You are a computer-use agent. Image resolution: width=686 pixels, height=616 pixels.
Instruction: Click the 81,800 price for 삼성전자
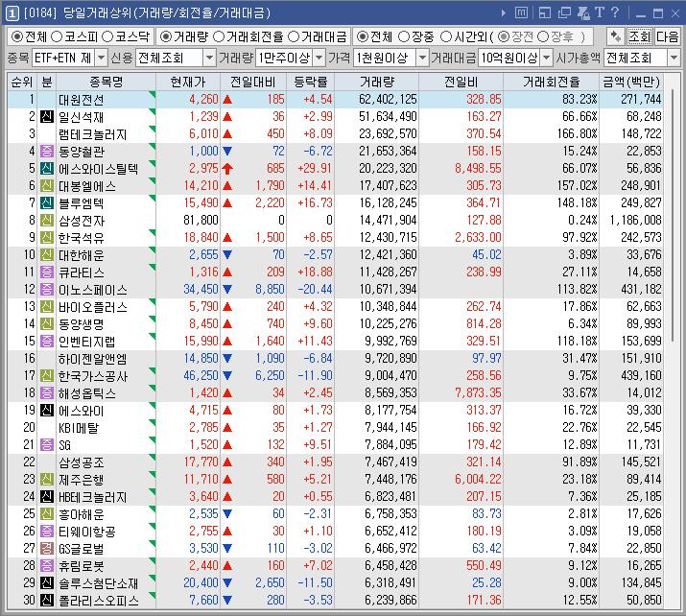click(201, 220)
